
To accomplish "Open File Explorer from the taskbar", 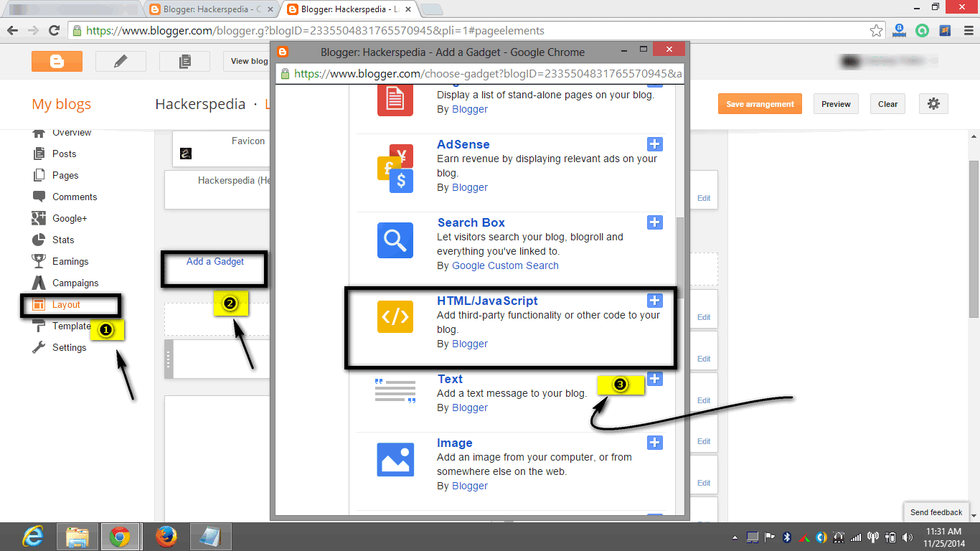I will click(77, 537).
